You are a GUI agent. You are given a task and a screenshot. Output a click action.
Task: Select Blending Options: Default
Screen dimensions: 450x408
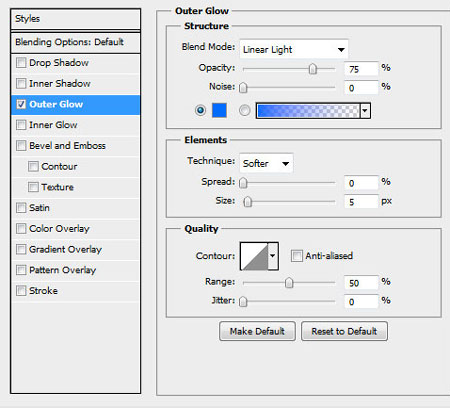pos(76,42)
